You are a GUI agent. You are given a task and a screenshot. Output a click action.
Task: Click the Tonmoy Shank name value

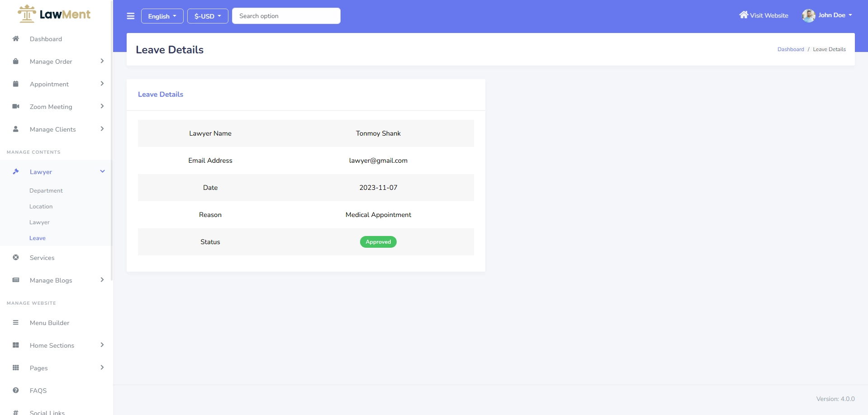point(378,133)
